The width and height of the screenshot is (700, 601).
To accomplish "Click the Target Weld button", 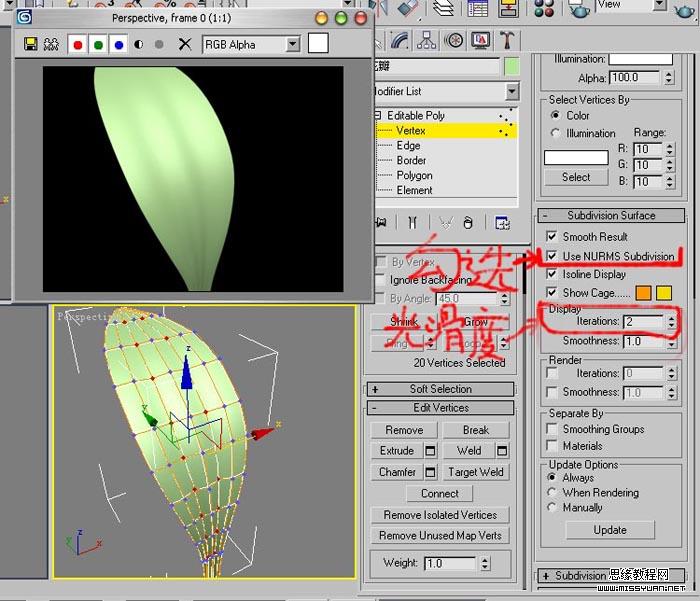I will [476, 472].
